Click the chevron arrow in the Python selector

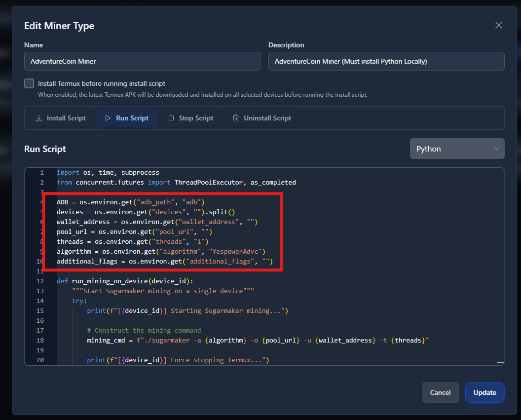pyautogui.click(x=496, y=149)
